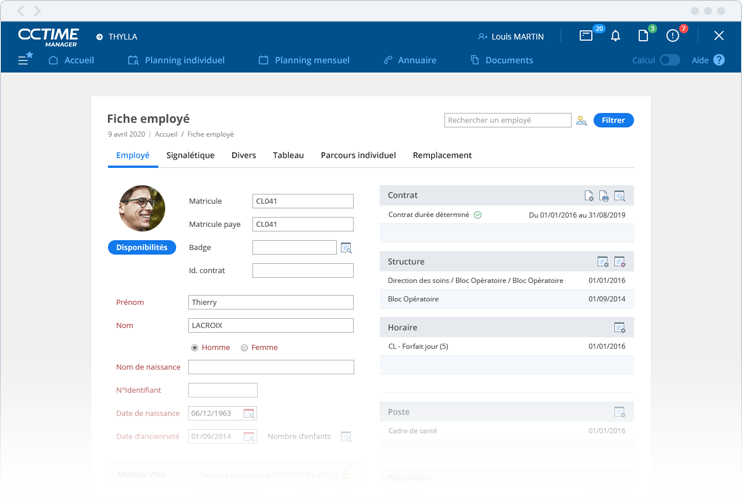Switch to Parcours individuel tab
This screenshot has width=742, height=502.
pyautogui.click(x=358, y=156)
